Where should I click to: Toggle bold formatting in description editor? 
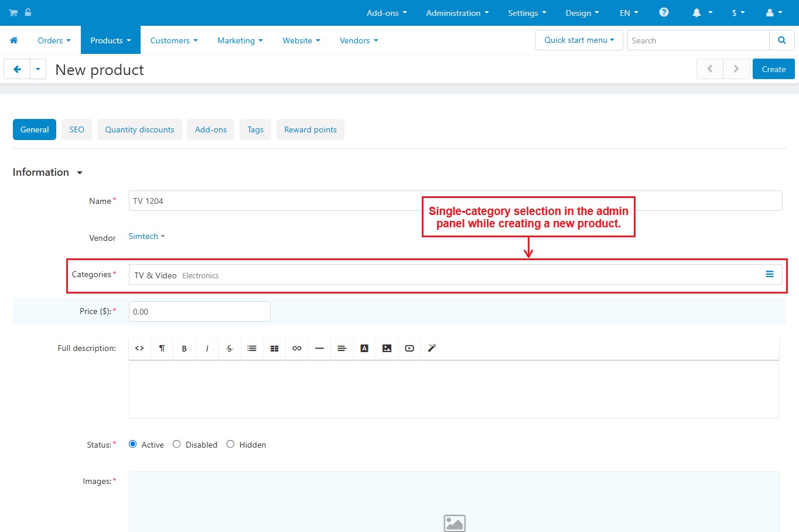(x=184, y=349)
